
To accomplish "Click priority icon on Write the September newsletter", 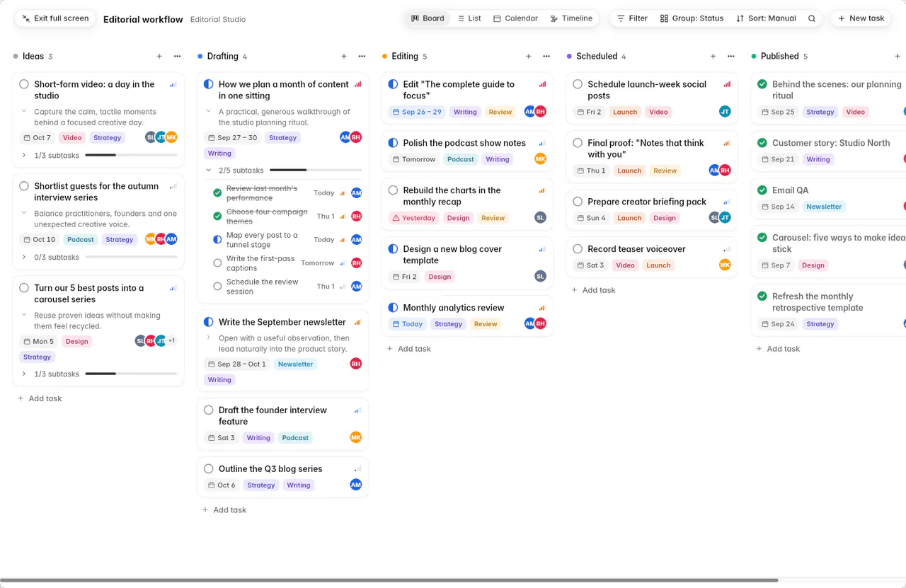I will (x=357, y=322).
